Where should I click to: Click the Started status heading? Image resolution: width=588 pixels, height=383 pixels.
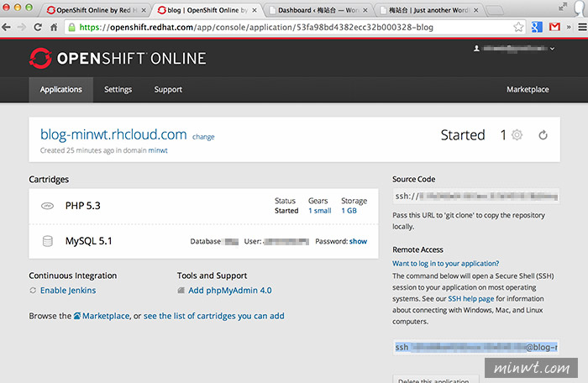[x=463, y=134]
